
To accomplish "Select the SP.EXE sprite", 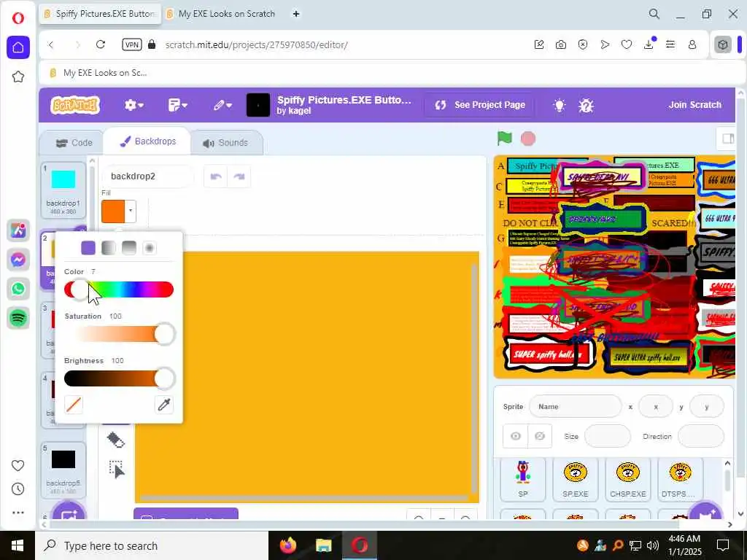I will pos(576,480).
